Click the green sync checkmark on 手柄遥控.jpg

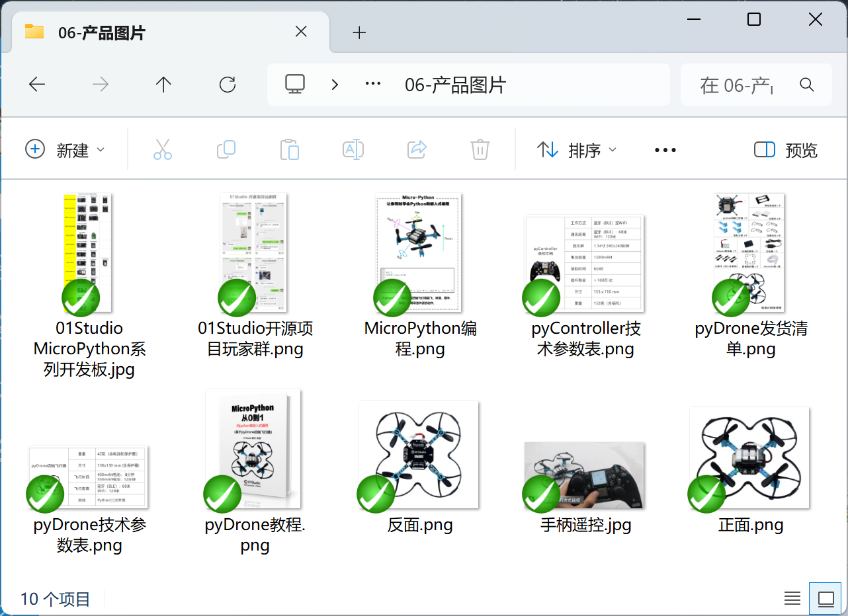pyautogui.click(x=541, y=494)
